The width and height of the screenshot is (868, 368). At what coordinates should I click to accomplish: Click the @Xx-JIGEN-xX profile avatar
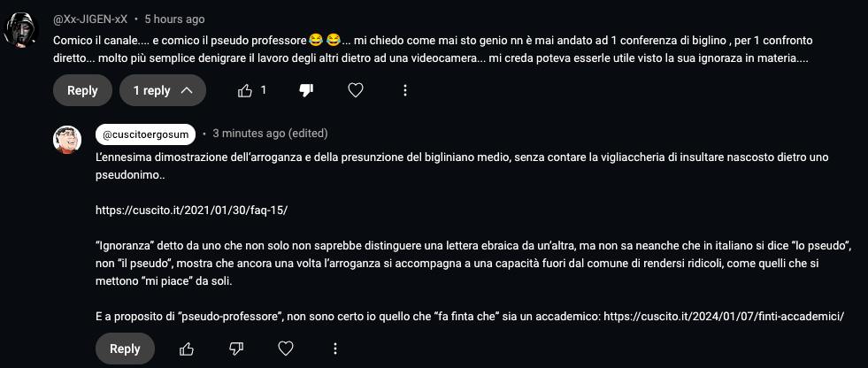(x=22, y=32)
